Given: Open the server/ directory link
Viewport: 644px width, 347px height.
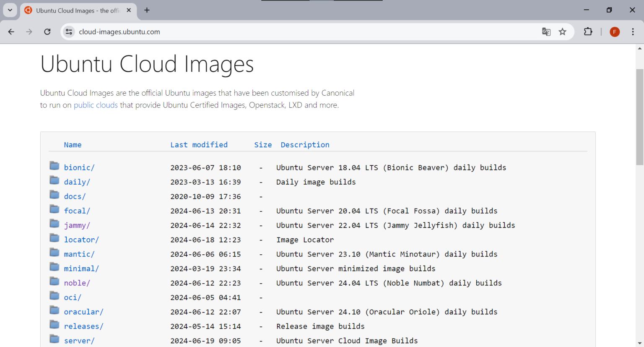Looking at the screenshot, I should 79,341.
